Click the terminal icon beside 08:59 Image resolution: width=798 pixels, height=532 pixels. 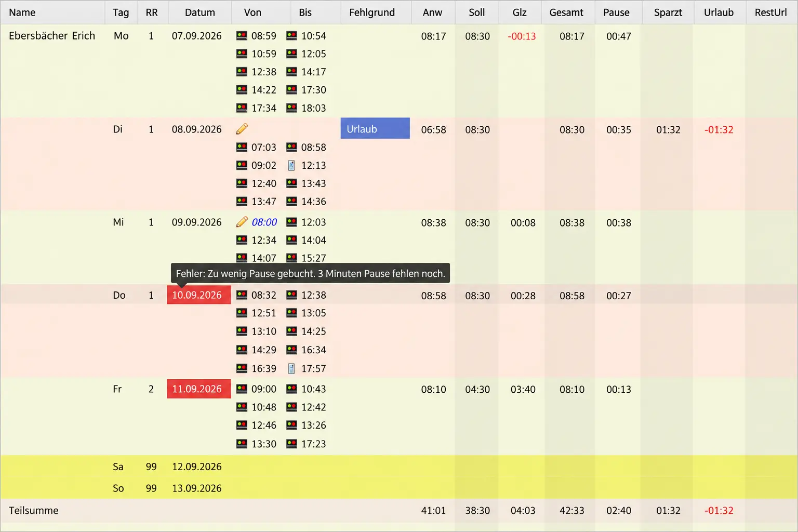click(x=242, y=36)
